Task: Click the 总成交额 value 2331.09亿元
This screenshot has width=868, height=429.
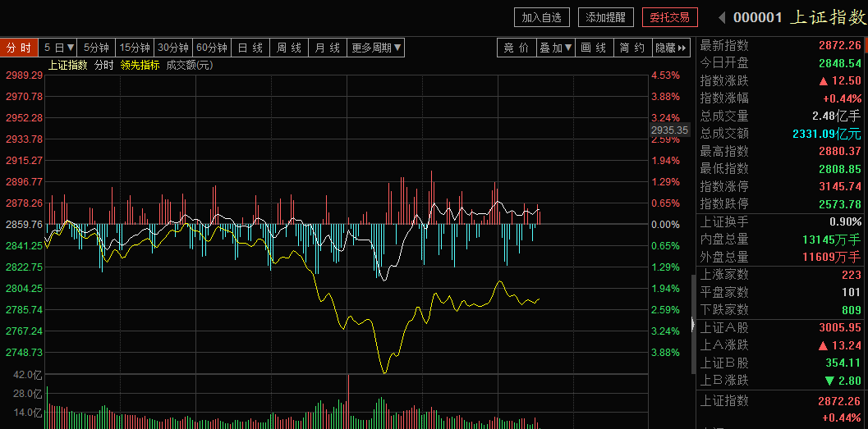Action: [x=827, y=133]
